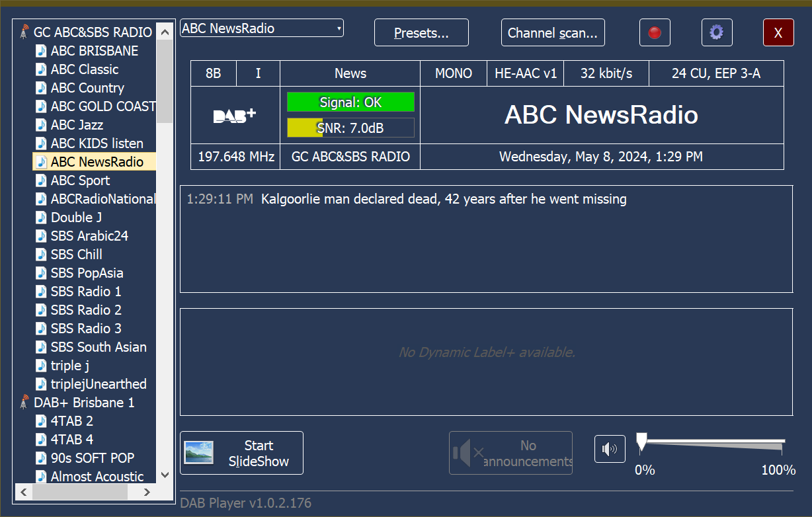Image resolution: width=812 pixels, height=517 pixels.
Task: Select Double J from the station list
Action: click(x=76, y=218)
